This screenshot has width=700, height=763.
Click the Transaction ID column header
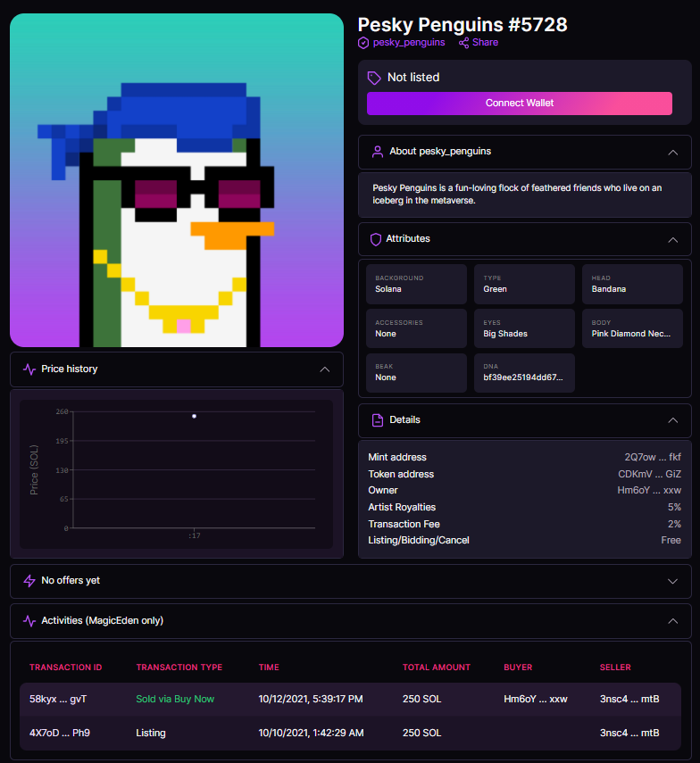(x=66, y=668)
